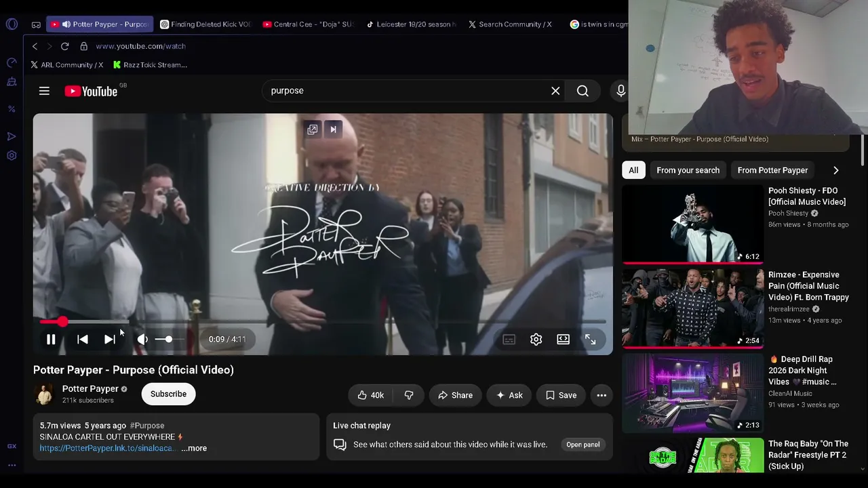Image resolution: width=868 pixels, height=488 pixels.
Task: Open the Opera menu logo
Action: (x=12, y=24)
